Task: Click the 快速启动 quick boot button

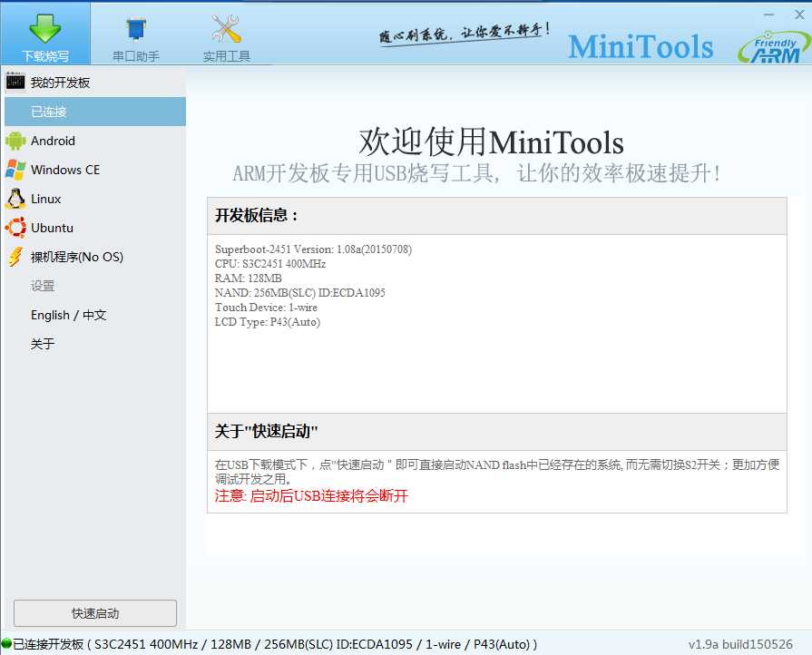Action: click(95, 613)
